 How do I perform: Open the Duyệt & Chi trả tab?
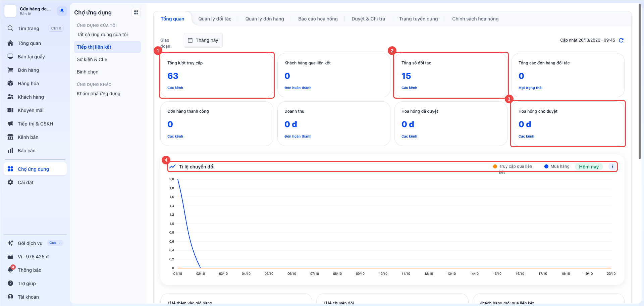[x=368, y=19]
